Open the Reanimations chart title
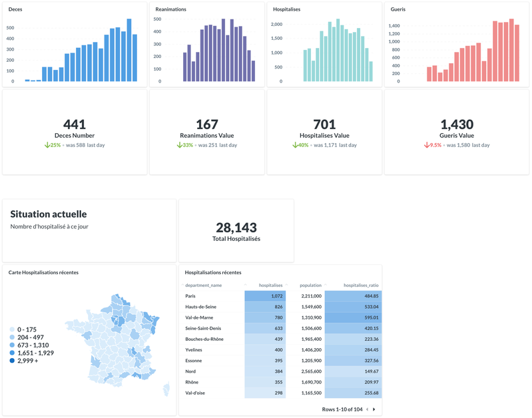Viewport: 532px width, 418px height. pyautogui.click(x=170, y=9)
